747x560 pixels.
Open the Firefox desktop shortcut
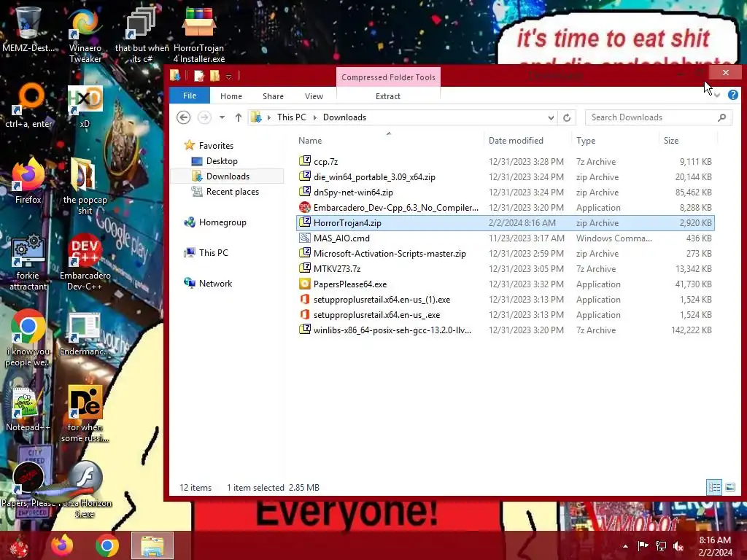(x=28, y=181)
